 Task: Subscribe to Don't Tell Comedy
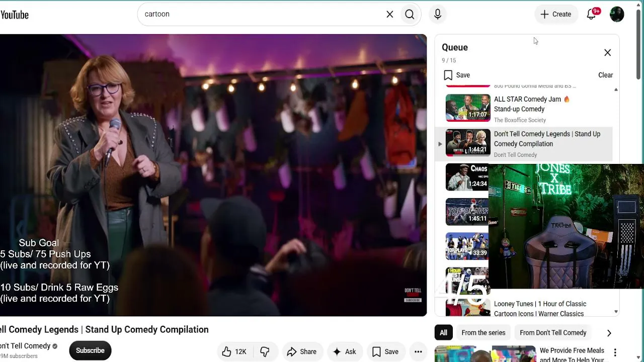[x=90, y=350]
